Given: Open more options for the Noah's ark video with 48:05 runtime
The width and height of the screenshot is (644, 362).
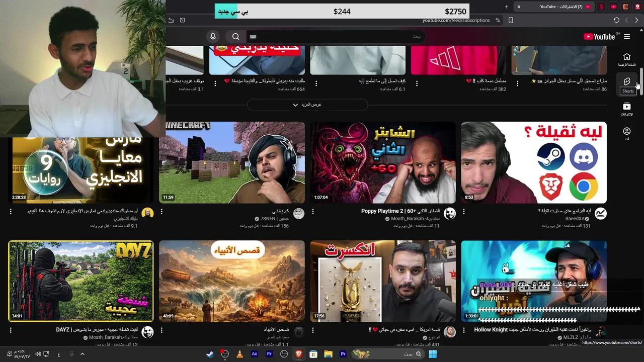Looking at the screenshot, I should pyautogui.click(x=162, y=330).
